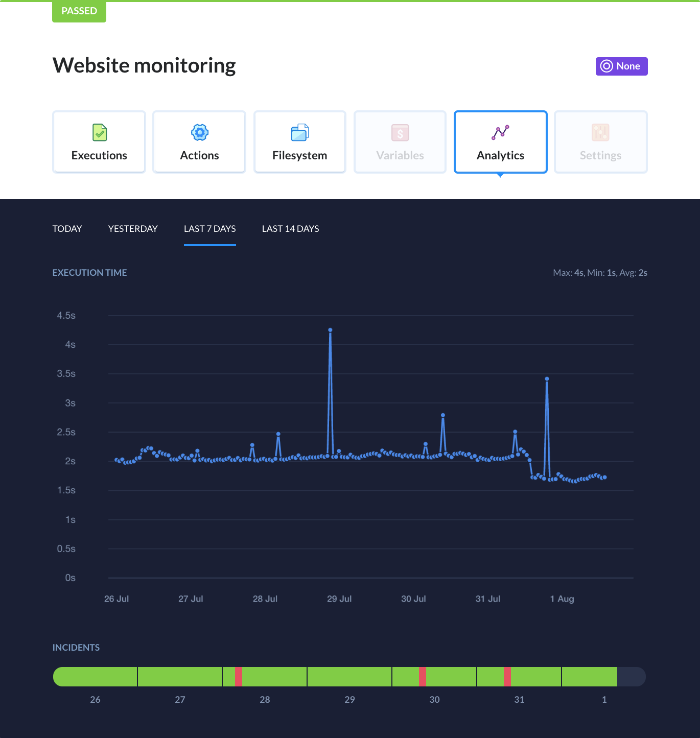
Task: Show analytics for TODAY
Action: (x=67, y=229)
